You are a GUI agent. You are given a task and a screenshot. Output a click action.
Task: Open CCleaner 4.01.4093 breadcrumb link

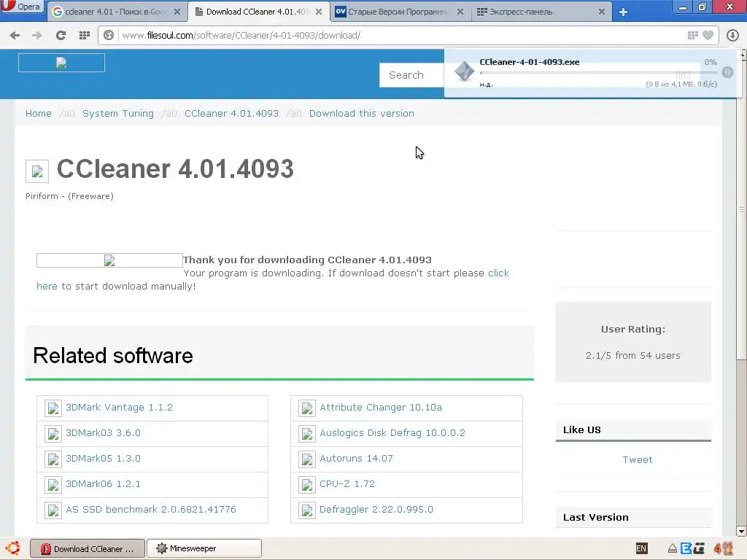click(231, 113)
